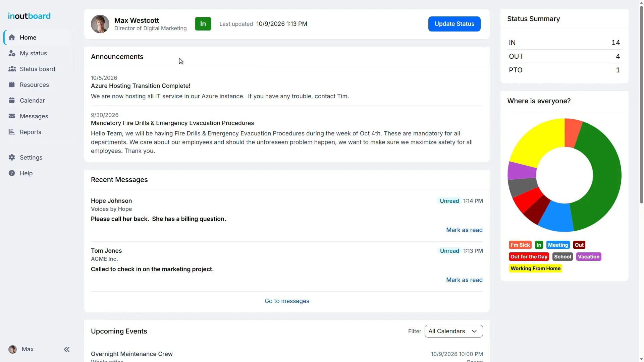Click the PTO row in Status Summary
The width and height of the screenshot is (644, 362).
[x=564, y=70]
